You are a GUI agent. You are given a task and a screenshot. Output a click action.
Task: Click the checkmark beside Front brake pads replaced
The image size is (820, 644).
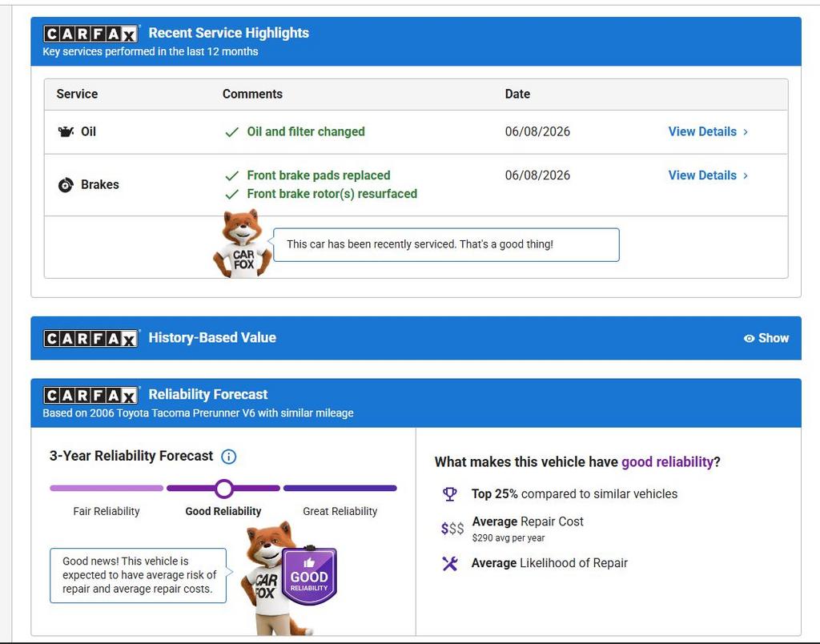click(231, 175)
